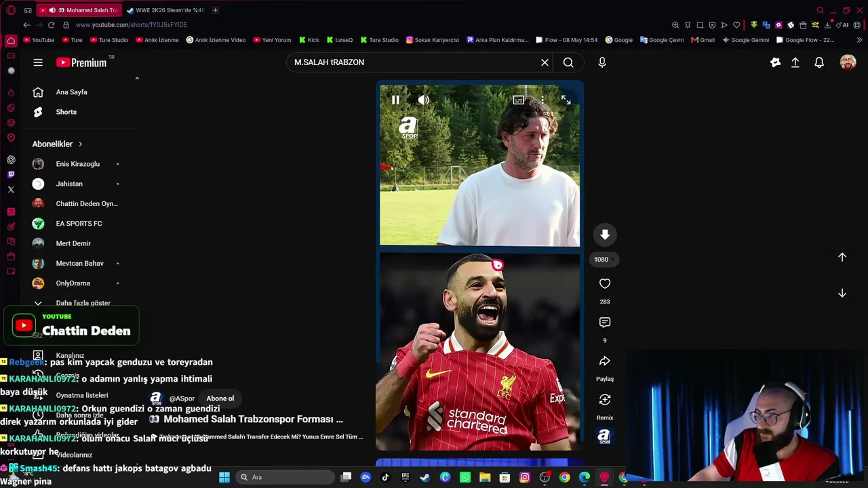Open the YouTube create sparkle icon
Screen dimensions: 868x488
pos(775,62)
